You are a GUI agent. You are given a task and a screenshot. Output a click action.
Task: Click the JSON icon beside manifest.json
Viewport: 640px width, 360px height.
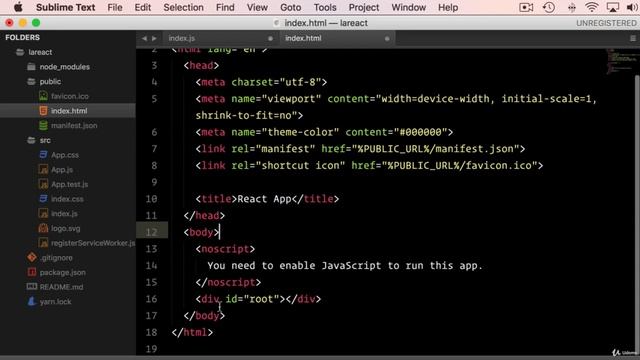tap(43, 125)
